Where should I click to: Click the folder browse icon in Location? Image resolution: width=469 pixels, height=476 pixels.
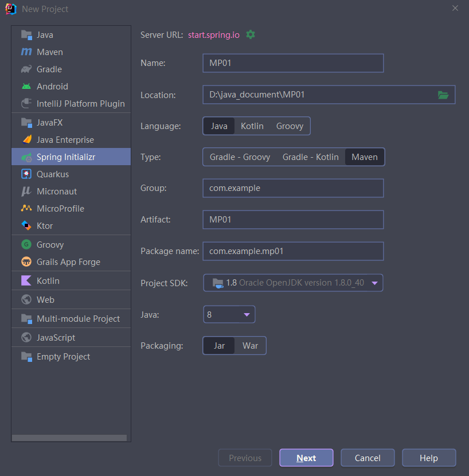(x=443, y=95)
